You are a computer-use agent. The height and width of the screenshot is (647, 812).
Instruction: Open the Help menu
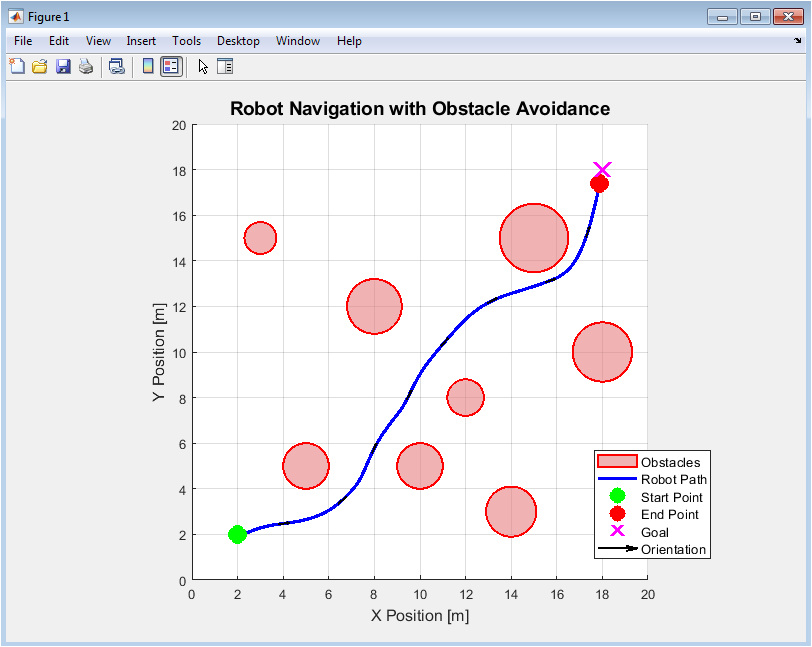coord(349,41)
